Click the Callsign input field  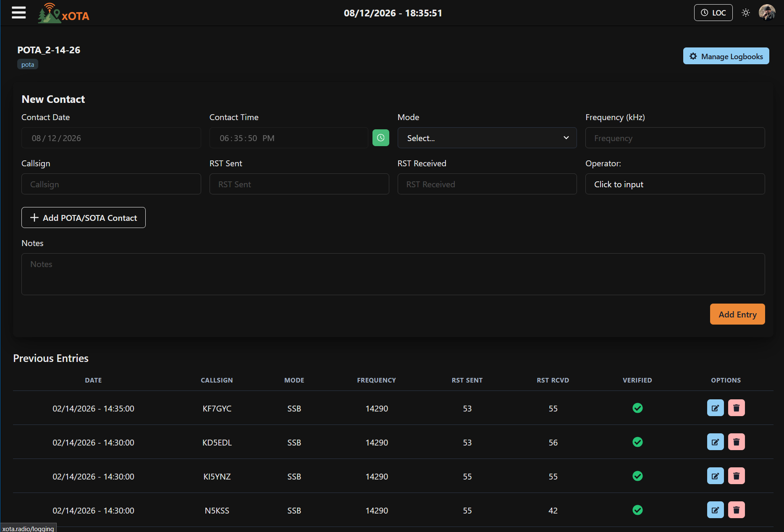click(111, 184)
